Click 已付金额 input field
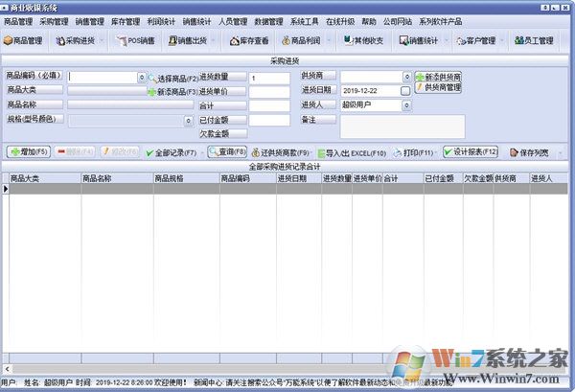575x392 pixels. (269, 120)
